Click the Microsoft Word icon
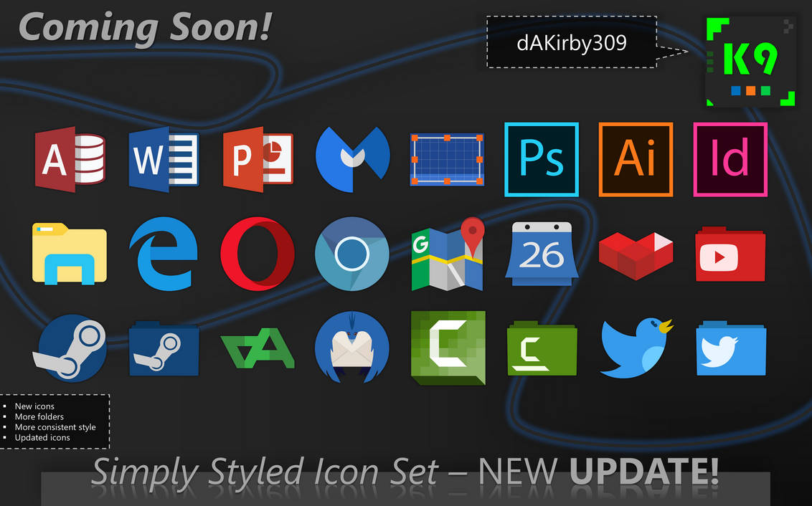Viewport: 812px width, 506px height. click(x=164, y=159)
